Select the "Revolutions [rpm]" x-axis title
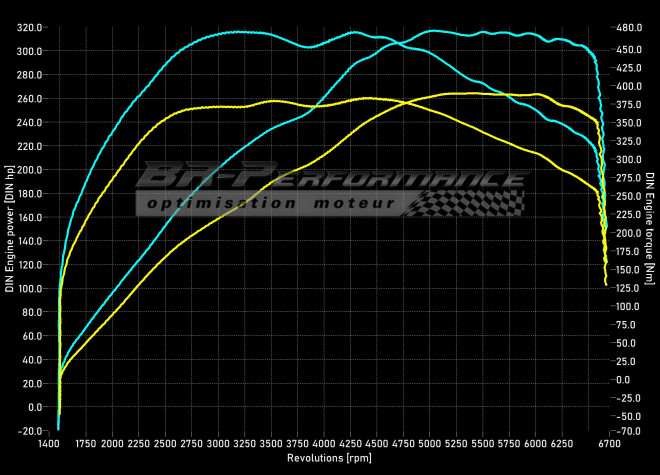Image resolution: width=660 pixels, height=475 pixels. pos(328,458)
